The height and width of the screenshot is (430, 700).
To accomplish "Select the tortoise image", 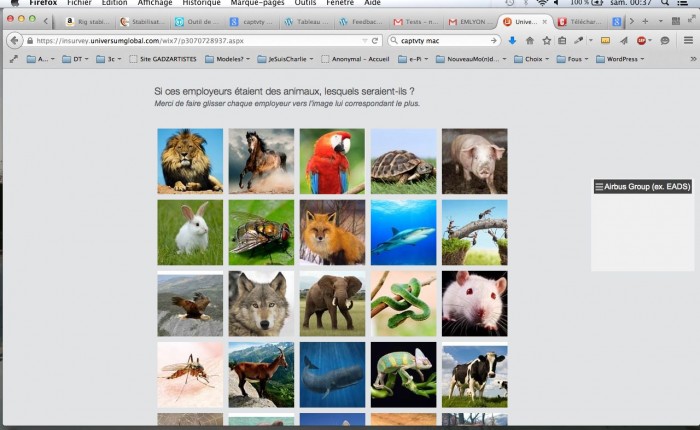I will (x=404, y=161).
